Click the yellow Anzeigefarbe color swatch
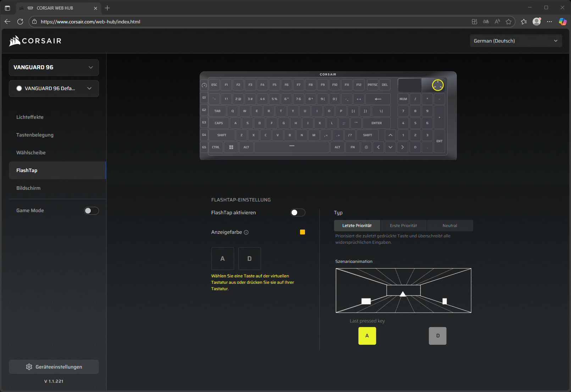Screen dimensions: 571x392 303,232
